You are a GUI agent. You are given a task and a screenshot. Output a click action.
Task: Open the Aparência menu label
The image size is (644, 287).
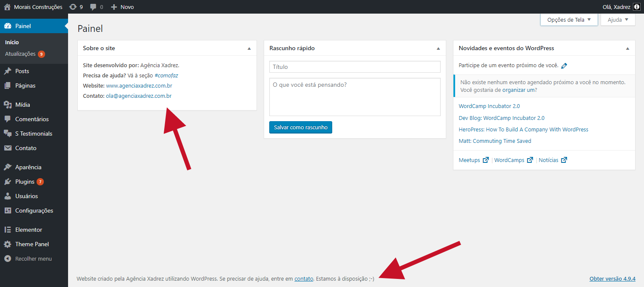pyautogui.click(x=28, y=167)
